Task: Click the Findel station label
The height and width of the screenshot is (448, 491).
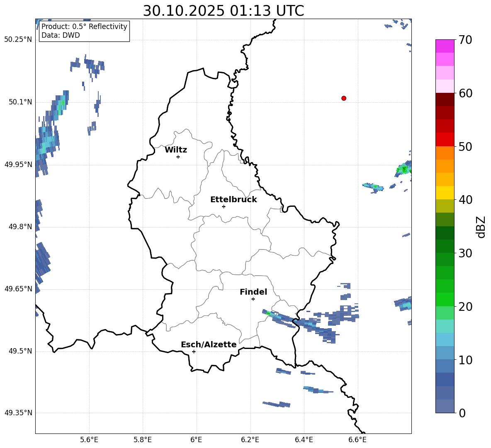Action: [x=253, y=292]
